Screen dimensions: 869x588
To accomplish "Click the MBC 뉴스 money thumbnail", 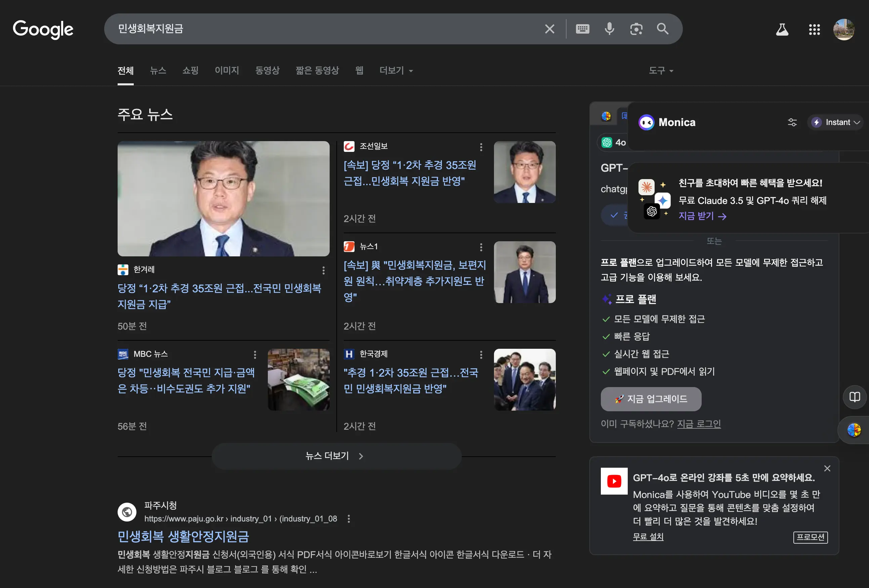I will (x=298, y=379).
